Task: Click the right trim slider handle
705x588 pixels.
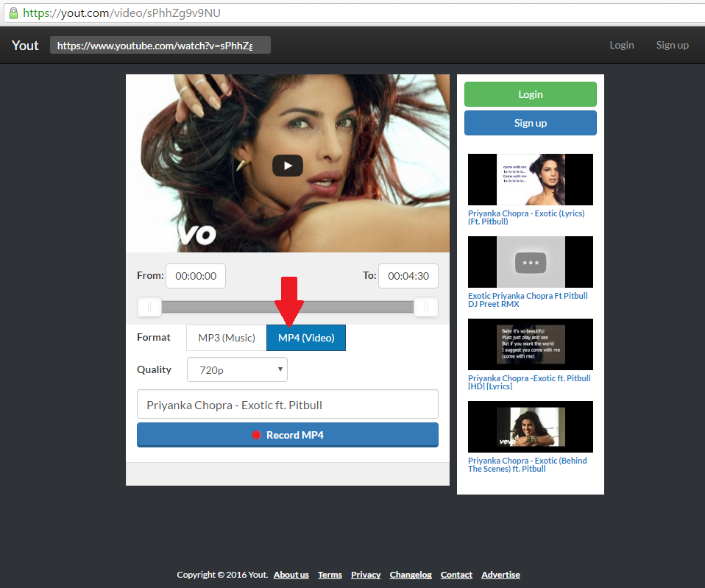Action: [x=426, y=307]
